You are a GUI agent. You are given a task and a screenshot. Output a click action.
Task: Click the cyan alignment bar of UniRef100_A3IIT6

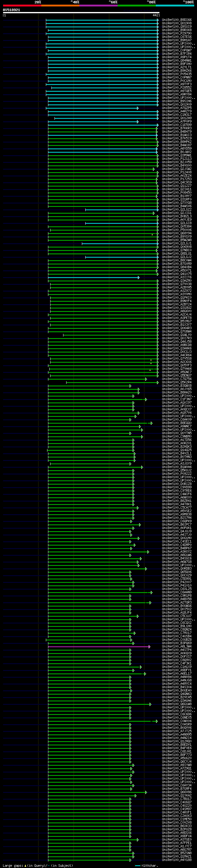(x=94, y=277)
